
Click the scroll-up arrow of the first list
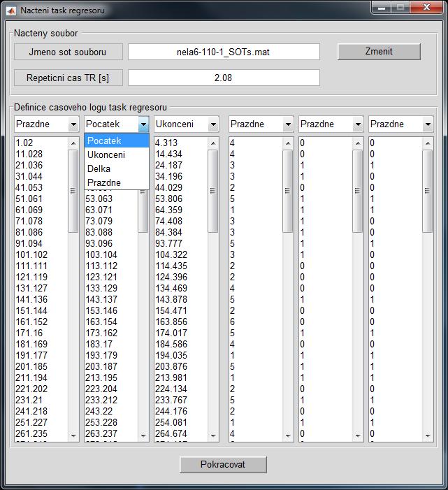pos(73,143)
